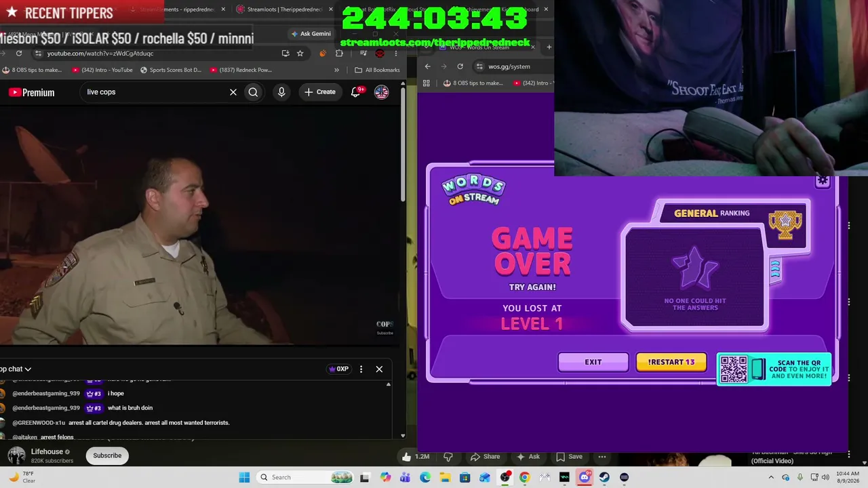Start voice search with the microphone icon

(281, 92)
